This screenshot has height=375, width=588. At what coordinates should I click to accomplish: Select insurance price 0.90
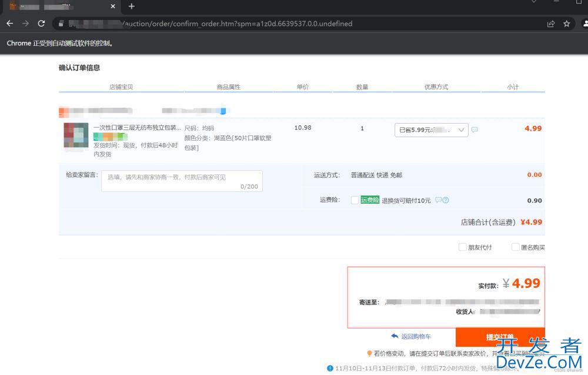[534, 200]
